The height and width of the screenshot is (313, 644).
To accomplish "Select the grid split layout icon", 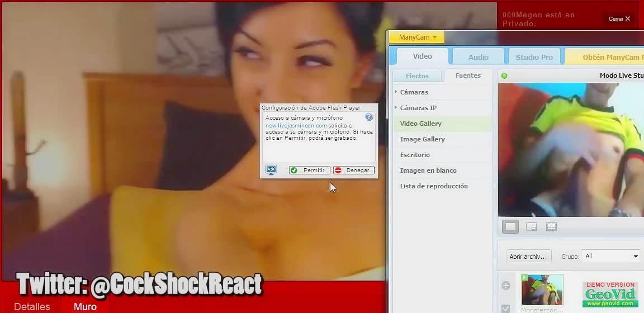I will 551,226.
